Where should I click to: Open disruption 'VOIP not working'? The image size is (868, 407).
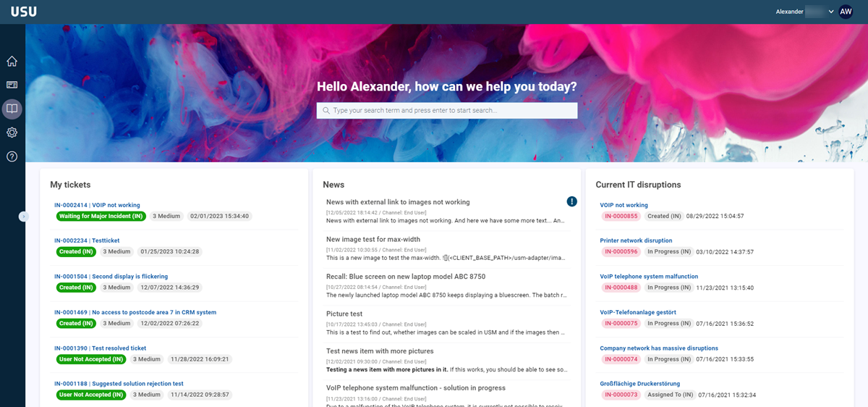[x=624, y=205]
